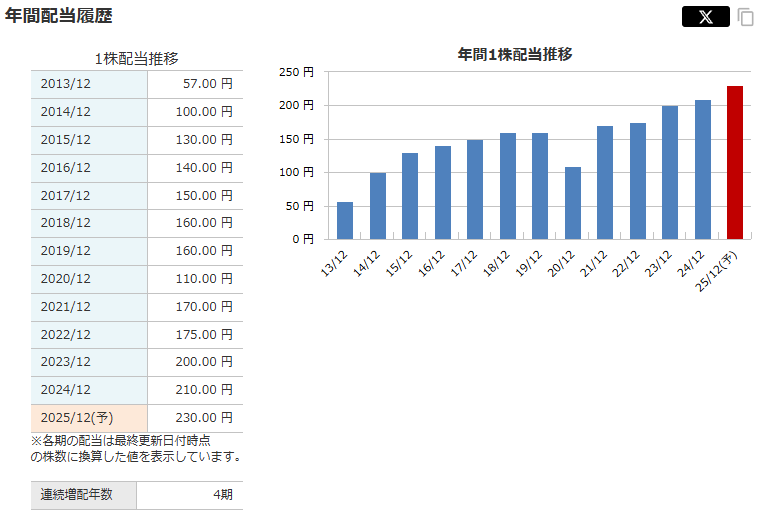This screenshot has height=516, width=769.
Task: Click the 24/12 blue chart bar
Action: 703,169
